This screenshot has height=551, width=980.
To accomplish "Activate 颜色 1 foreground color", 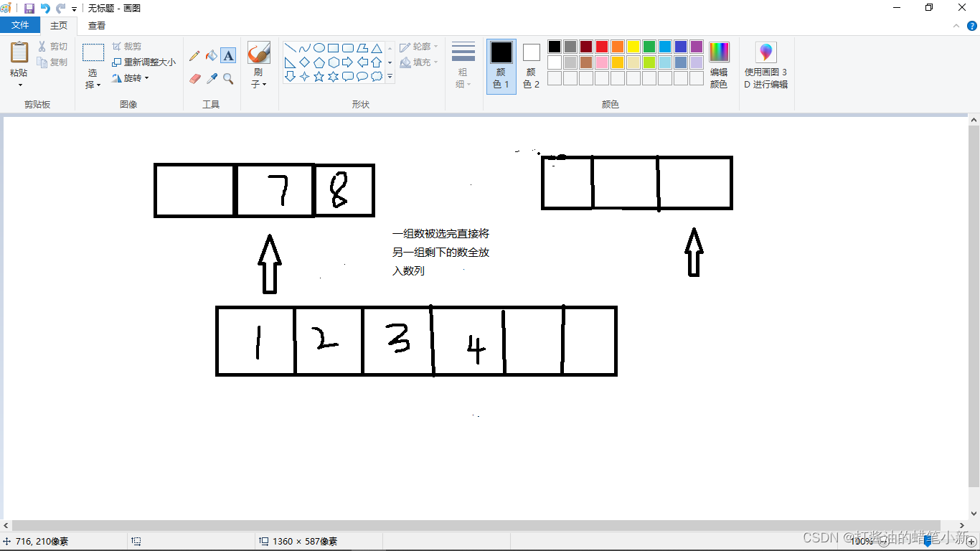I will (x=501, y=66).
